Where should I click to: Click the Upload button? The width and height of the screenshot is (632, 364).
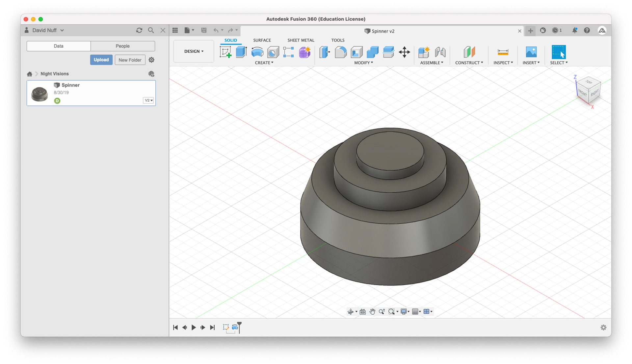[x=101, y=60]
